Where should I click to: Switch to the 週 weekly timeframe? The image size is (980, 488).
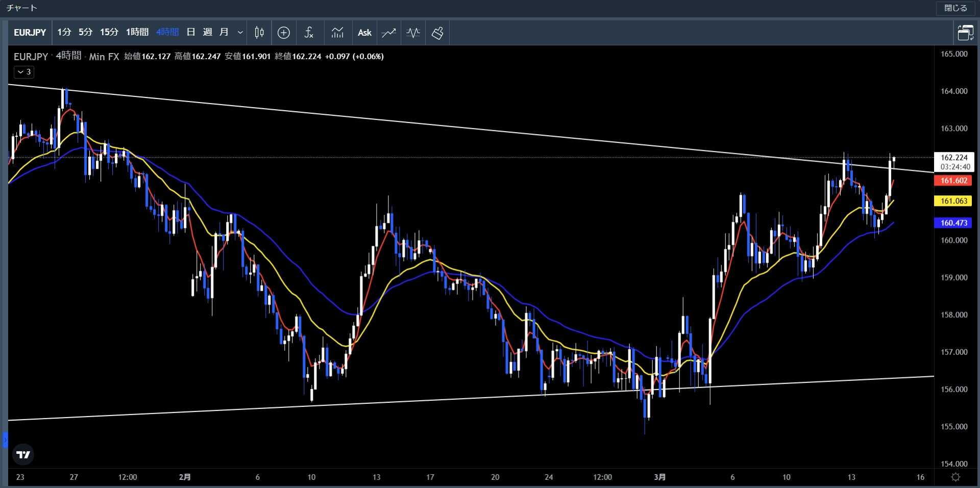coord(207,33)
